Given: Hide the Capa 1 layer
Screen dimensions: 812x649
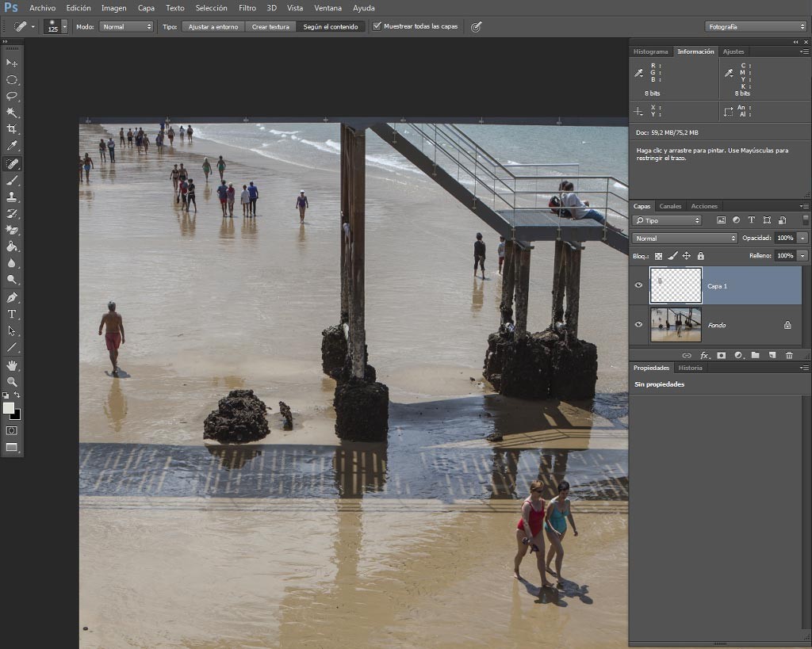Looking at the screenshot, I should click(638, 285).
